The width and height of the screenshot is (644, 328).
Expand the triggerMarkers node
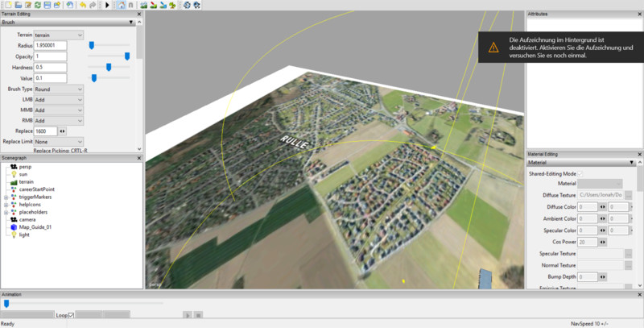[x=6, y=197]
